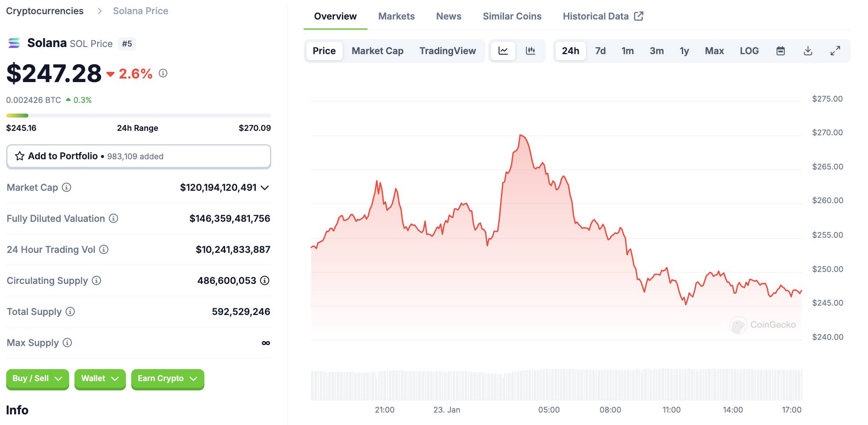Select the Market Cap chart toggle

[x=378, y=51]
